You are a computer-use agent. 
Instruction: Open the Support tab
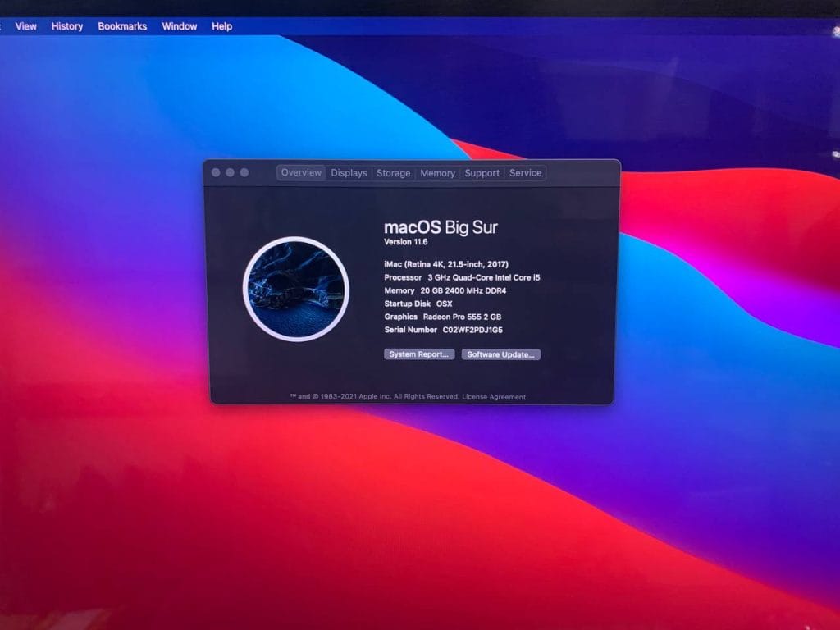click(x=482, y=173)
